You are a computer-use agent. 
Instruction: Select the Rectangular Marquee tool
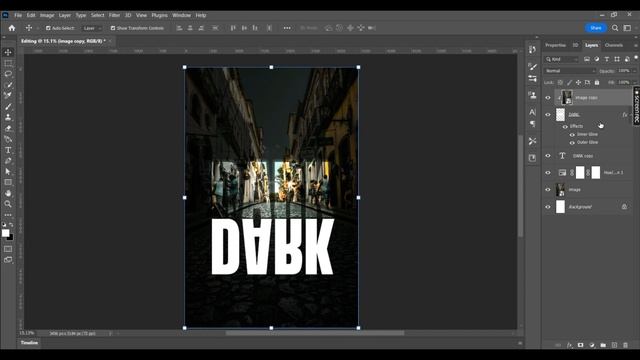pos(8,63)
